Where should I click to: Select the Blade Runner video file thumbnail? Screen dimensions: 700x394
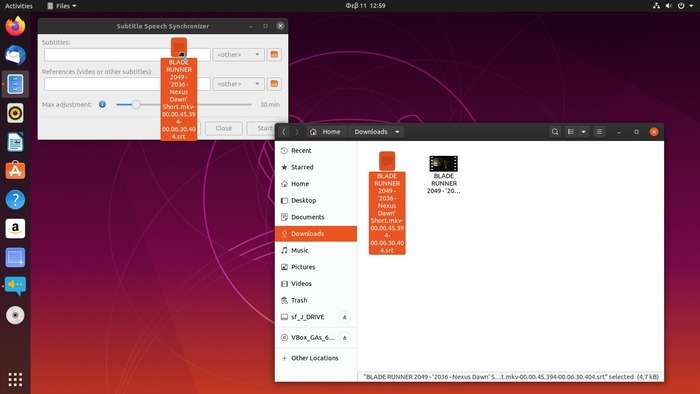pyautogui.click(x=443, y=164)
